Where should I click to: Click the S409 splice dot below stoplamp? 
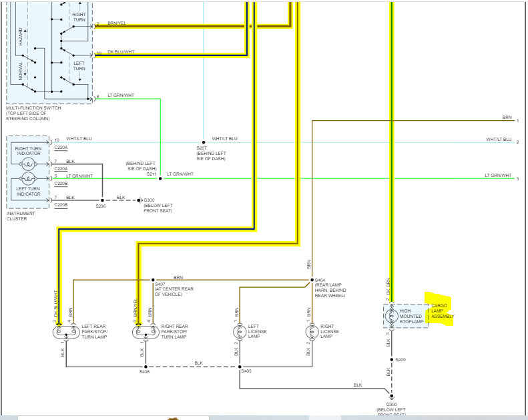tap(392, 360)
